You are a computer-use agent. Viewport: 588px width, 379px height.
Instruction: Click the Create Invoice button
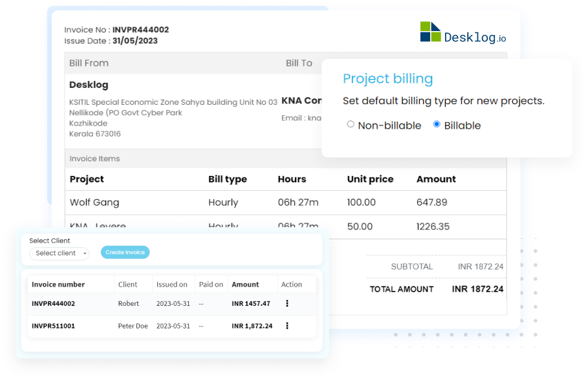point(125,252)
